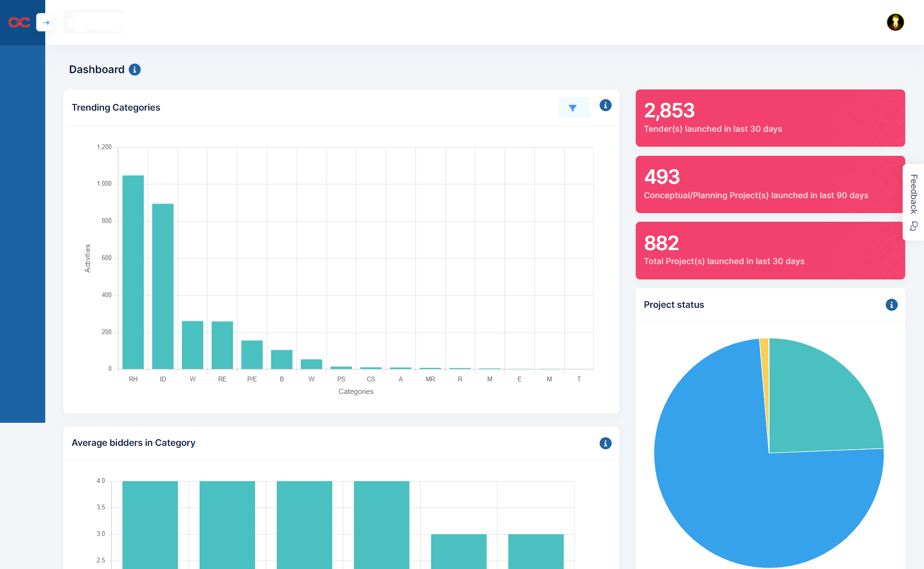Show info for Average bidders in Category

(605, 443)
